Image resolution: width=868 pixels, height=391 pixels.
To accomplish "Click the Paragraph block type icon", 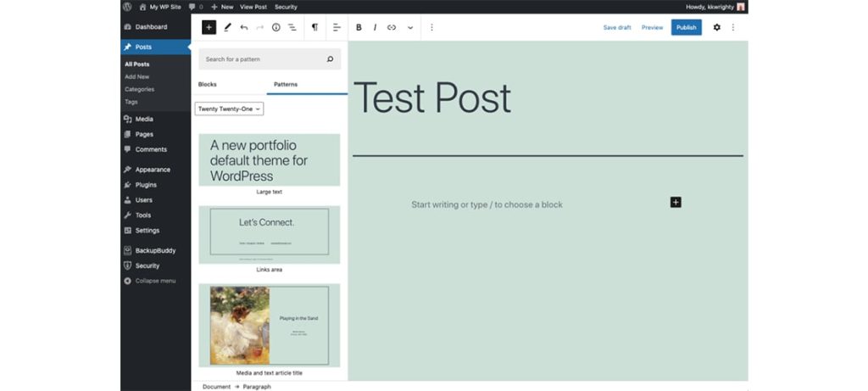I will click(314, 27).
